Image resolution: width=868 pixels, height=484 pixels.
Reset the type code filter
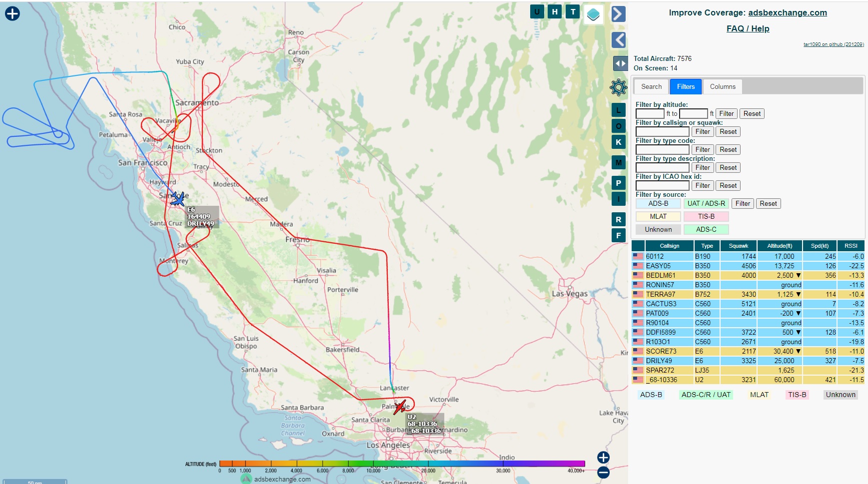(728, 150)
